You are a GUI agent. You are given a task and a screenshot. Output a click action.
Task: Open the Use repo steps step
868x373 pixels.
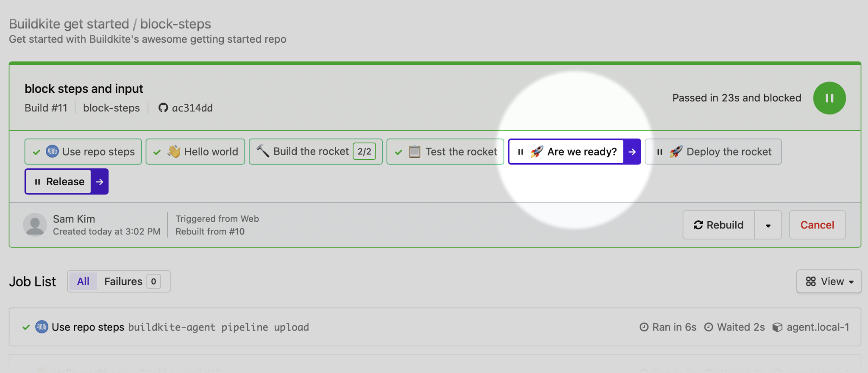click(x=83, y=152)
